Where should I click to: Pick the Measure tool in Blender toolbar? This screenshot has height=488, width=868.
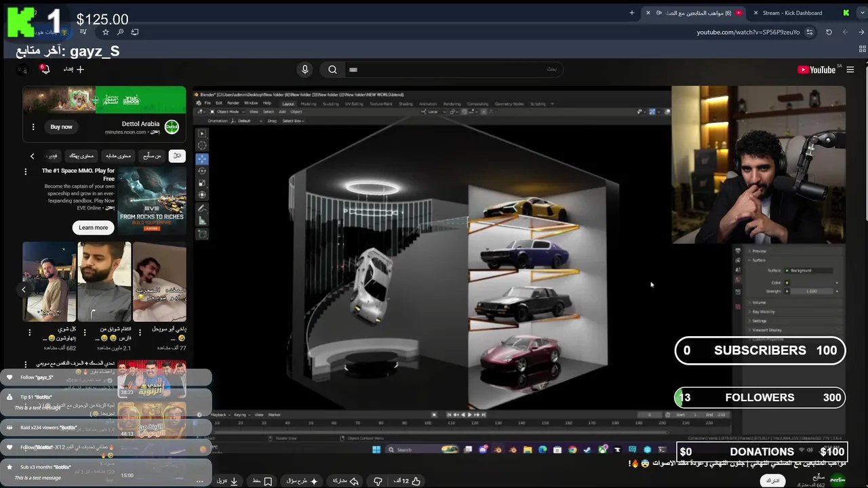tap(202, 221)
